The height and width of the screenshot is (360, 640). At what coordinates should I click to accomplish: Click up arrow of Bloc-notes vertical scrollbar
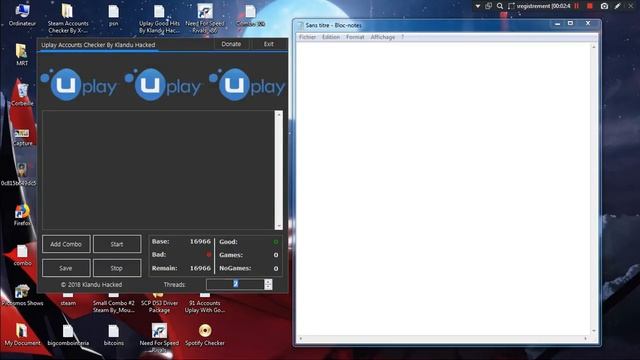pyautogui.click(x=593, y=47)
